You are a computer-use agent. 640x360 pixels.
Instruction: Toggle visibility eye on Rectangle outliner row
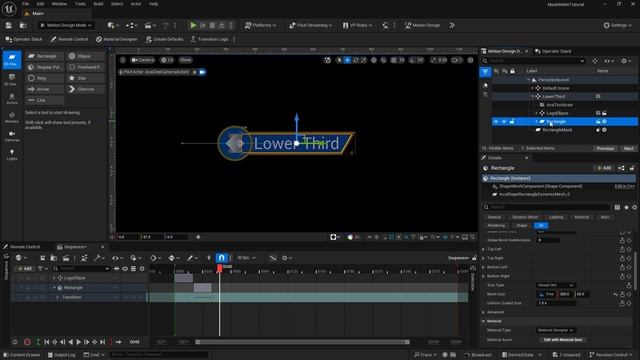[x=496, y=122]
